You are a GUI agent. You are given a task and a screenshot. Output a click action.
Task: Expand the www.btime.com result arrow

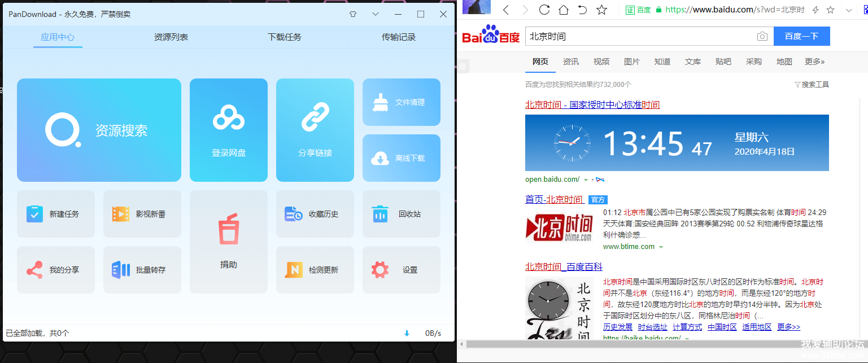coord(661,247)
